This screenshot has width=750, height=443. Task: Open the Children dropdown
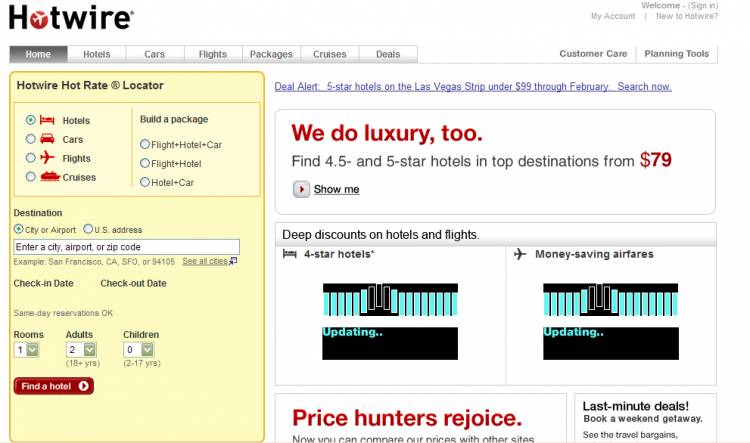139,350
